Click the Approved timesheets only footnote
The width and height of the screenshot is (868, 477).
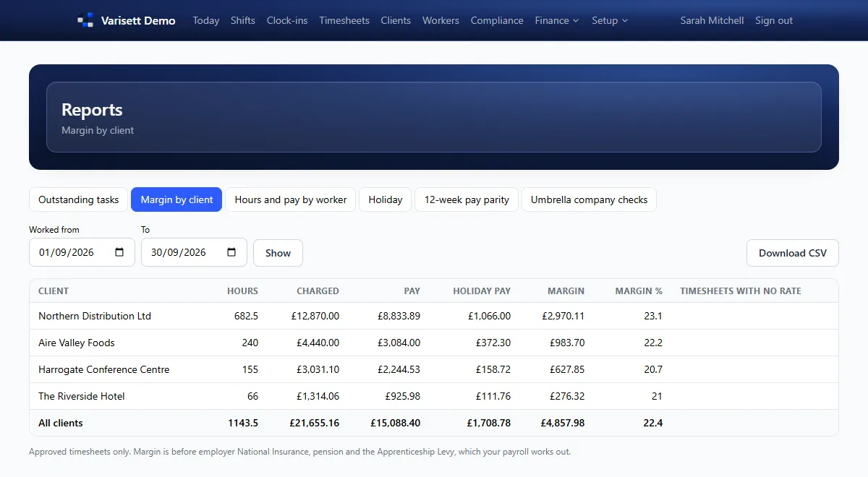pos(300,452)
